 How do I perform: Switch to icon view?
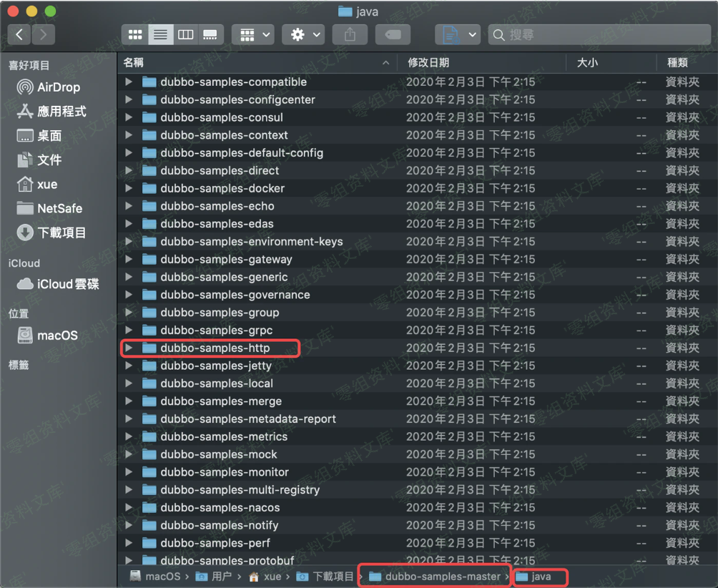click(x=134, y=34)
